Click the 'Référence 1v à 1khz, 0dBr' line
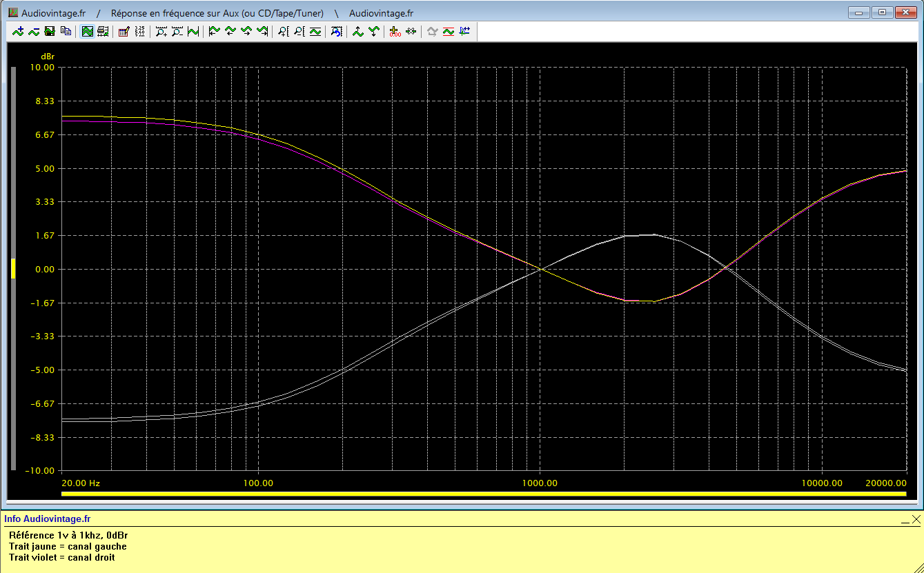 (68, 535)
